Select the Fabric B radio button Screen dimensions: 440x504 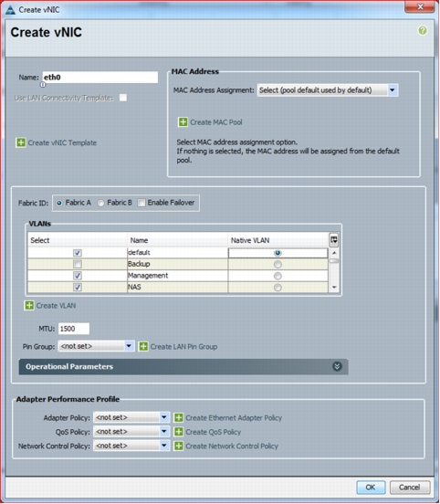101,203
